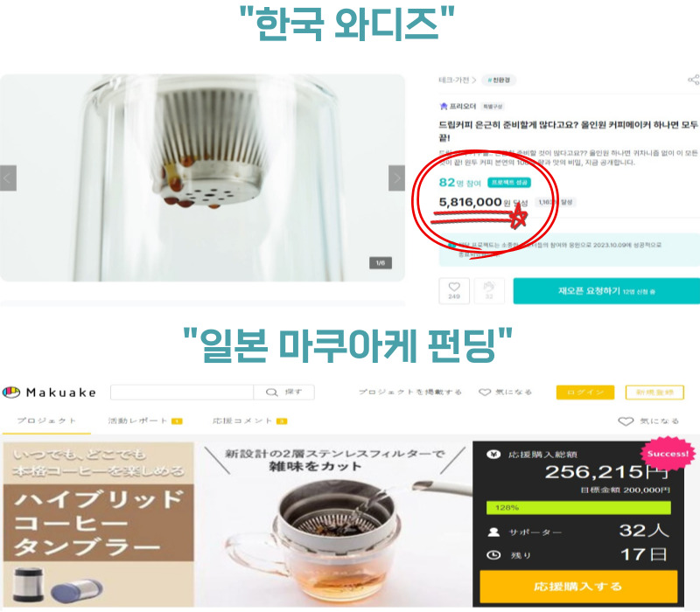Screen dimensions: 700x612
Task: Show the previous product image with the left arrow
Action: coord(8,178)
